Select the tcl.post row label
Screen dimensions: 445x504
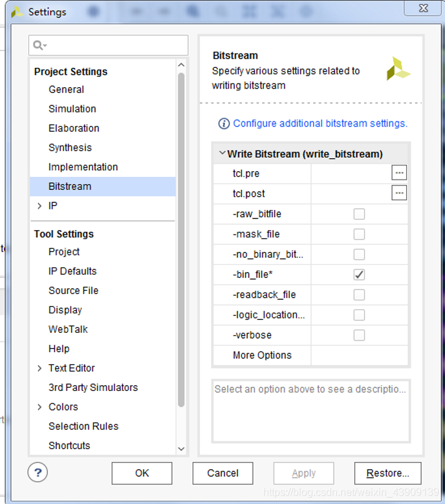tap(249, 193)
